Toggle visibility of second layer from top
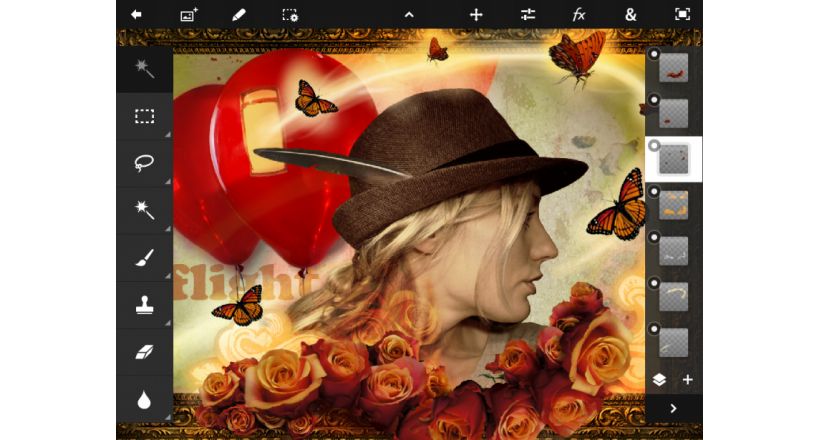Image resolution: width=820 pixels, height=440 pixels. click(x=654, y=99)
